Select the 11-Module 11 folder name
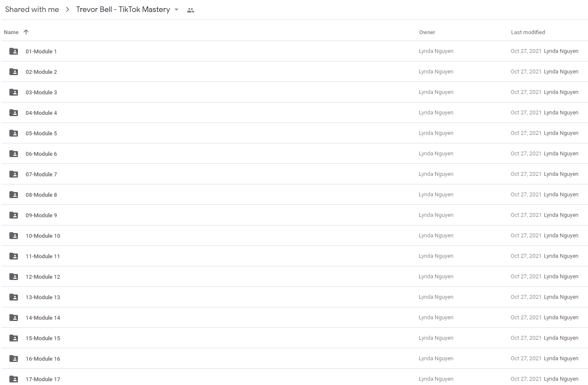 click(43, 257)
